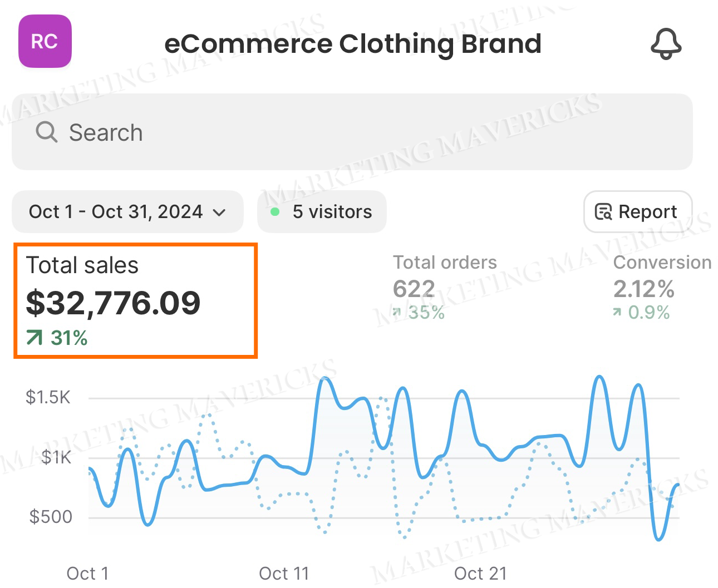The image size is (718, 588).
Task: Click the up arrow beside 35% orders
Action: [396, 312]
